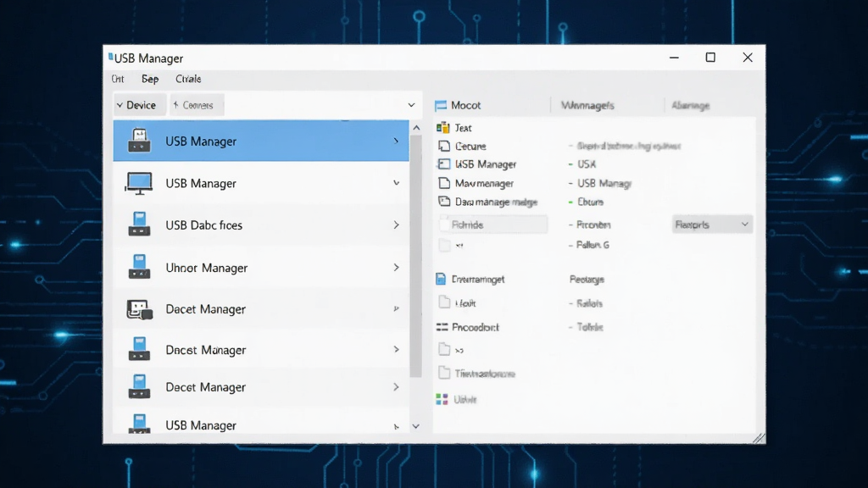Click the document icon beside Tilenastonone
Image resolution: width=868 pixels, height=488 pixels.
(x=444, y=373)
